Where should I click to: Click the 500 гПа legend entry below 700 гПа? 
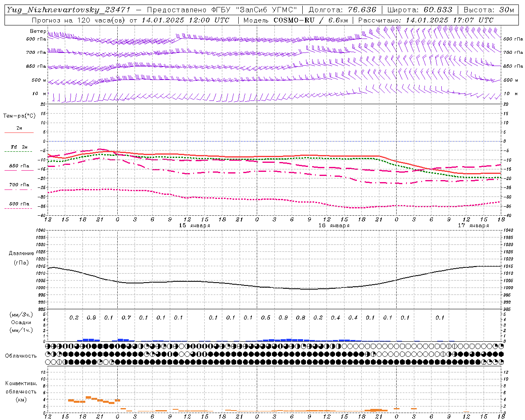pos(19,204)
